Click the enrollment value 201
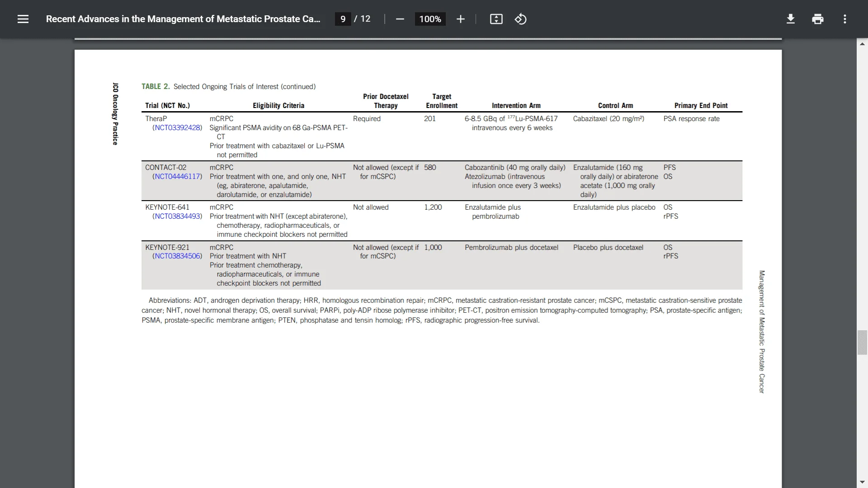The height and width of the screenshot is (488, 868). coord(430,119)
